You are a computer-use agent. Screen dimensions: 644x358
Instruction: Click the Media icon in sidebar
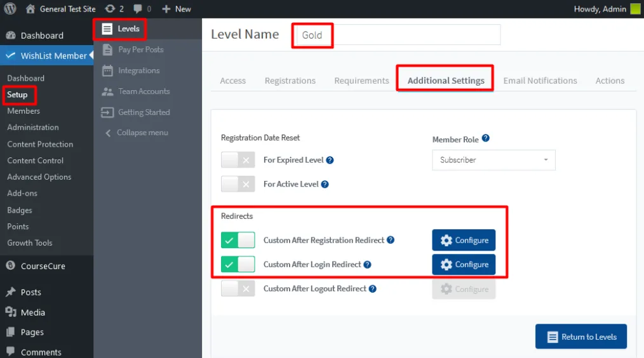pyautogui.click(x=11, y=312)
